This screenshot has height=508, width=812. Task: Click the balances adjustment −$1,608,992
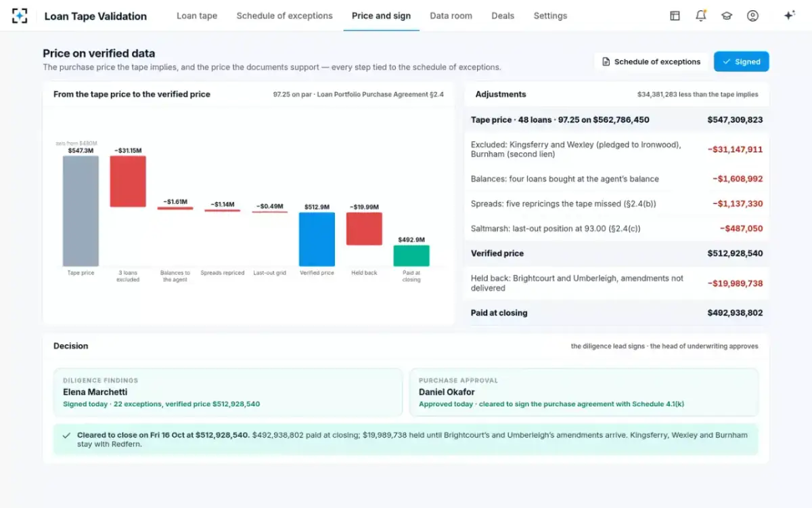[x=738, y=179]
